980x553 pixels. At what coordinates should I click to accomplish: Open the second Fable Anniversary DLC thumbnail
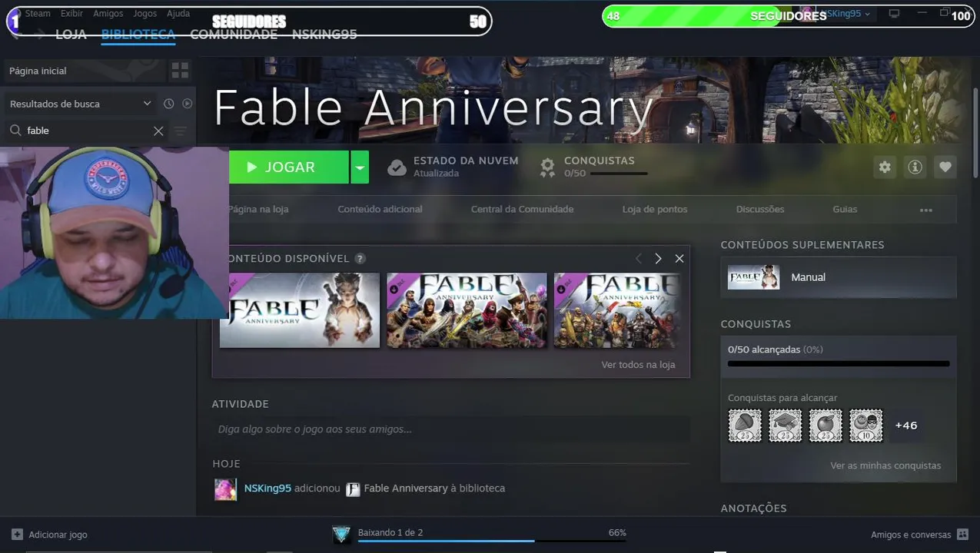(x=467, y=310)
